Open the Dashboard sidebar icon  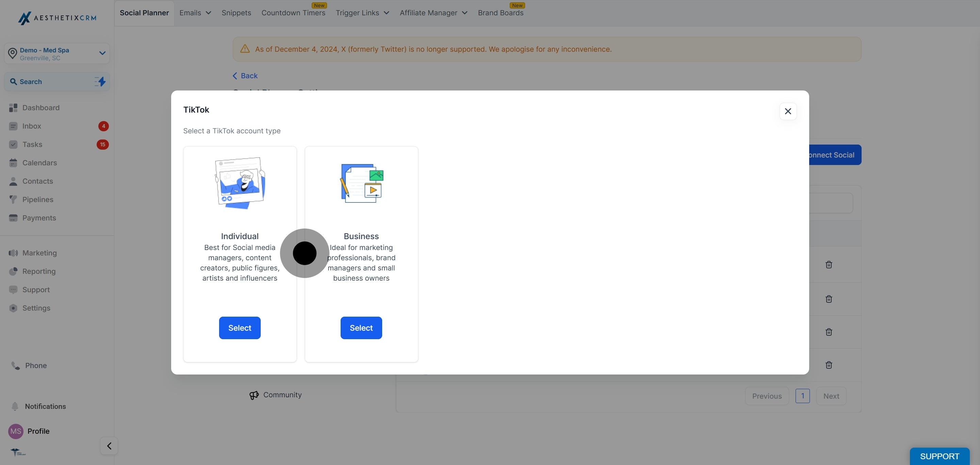pyautogui.click(x=13, y=108)
